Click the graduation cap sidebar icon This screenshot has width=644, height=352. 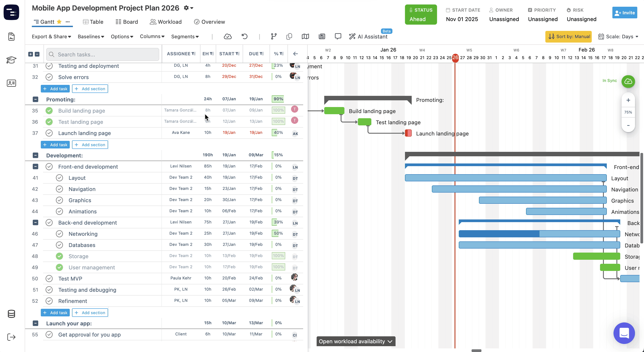click(11, 60)
